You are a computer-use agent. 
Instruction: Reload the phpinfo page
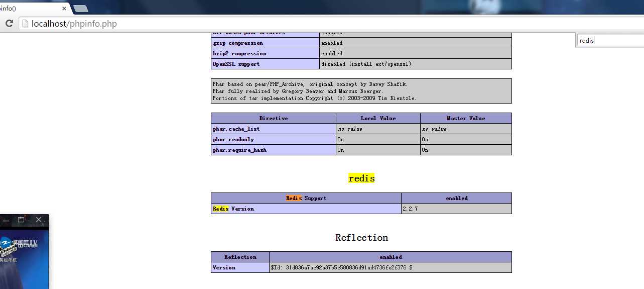9,24
